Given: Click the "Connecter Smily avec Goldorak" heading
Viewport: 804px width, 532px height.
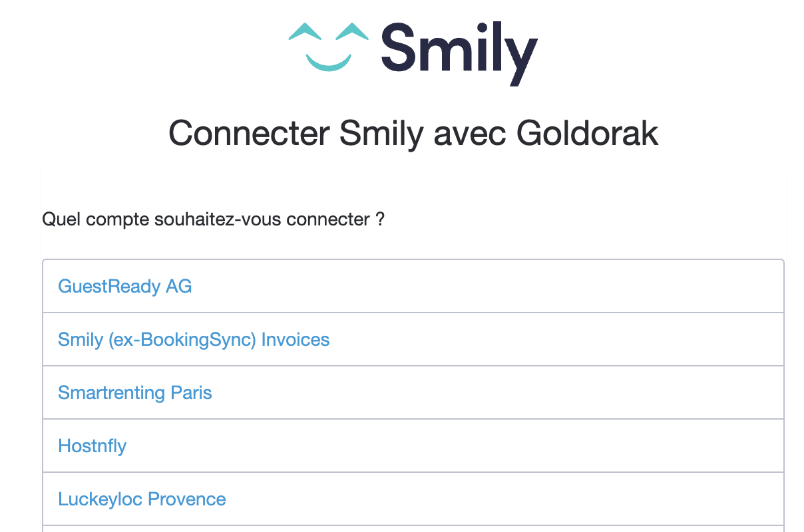Looking at the screenshot, I should pos(413,134).
